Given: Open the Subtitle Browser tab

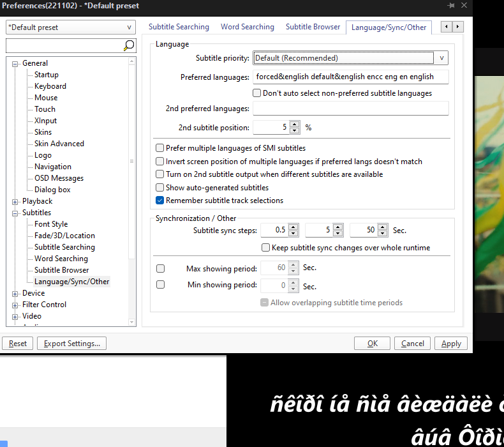Looking at the screenshot, I should 313,27.
